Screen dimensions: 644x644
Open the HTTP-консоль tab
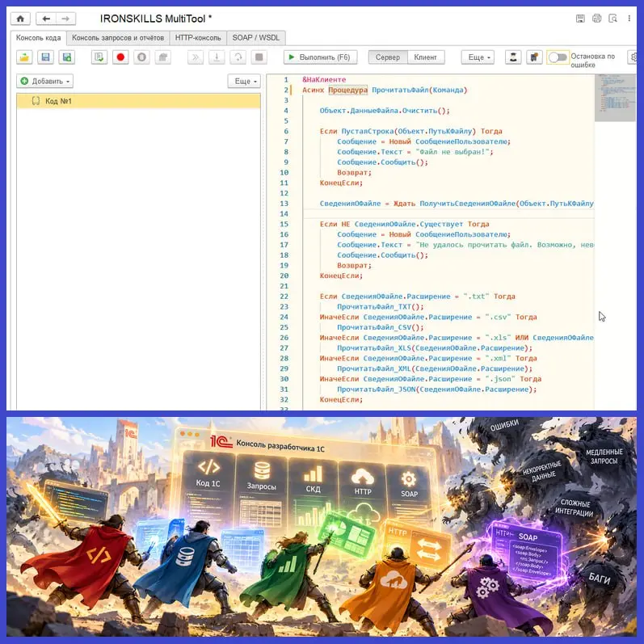click(x=198, y=38)
